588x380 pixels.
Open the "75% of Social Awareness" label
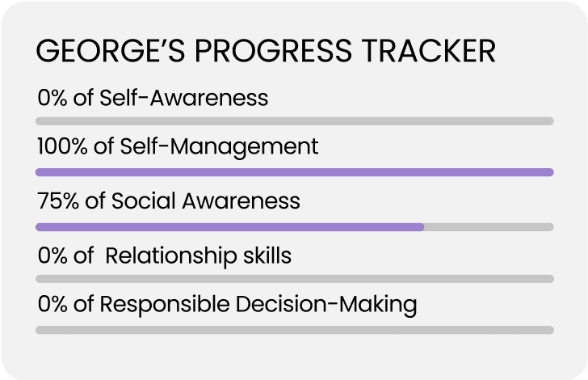(x=168, y=201)
